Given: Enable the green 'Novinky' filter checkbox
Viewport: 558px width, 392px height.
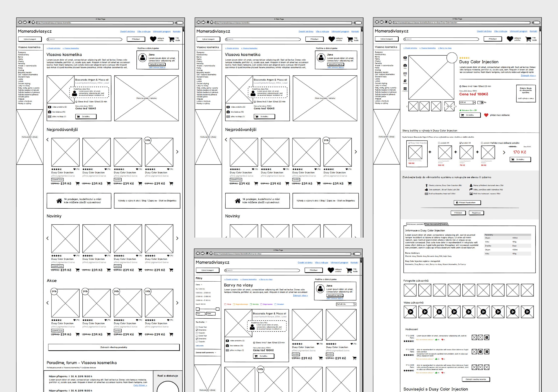Looking at the screenshot, I should point(251,304).
